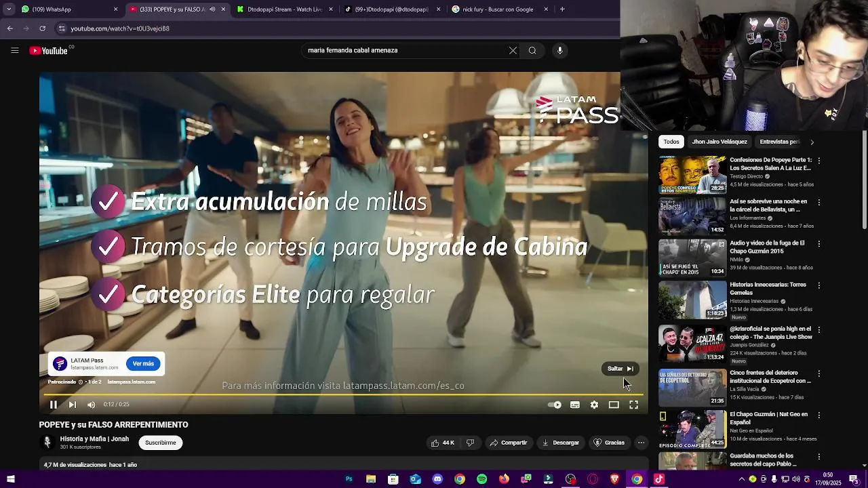Open options for Ecopetrol deterioro video
The image size is (868, 488).
coord(819,373)
